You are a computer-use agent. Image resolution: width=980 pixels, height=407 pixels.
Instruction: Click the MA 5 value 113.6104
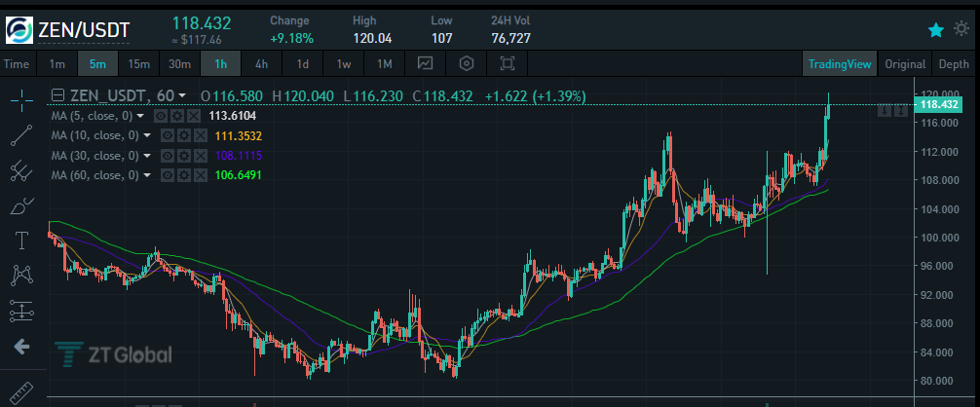click(x=232, y=116)
